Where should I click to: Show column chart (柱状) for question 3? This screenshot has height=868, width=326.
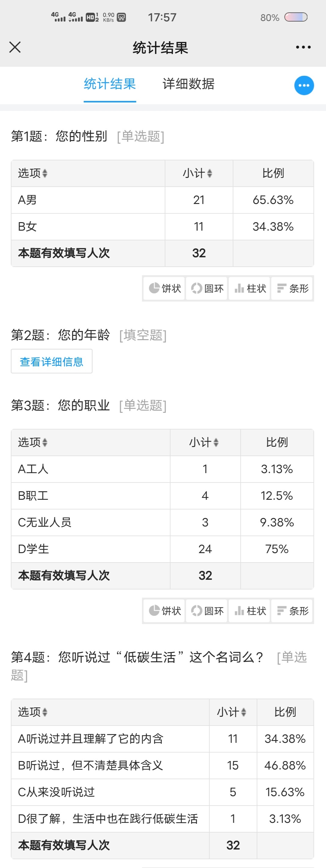click(x=250, y=611)
